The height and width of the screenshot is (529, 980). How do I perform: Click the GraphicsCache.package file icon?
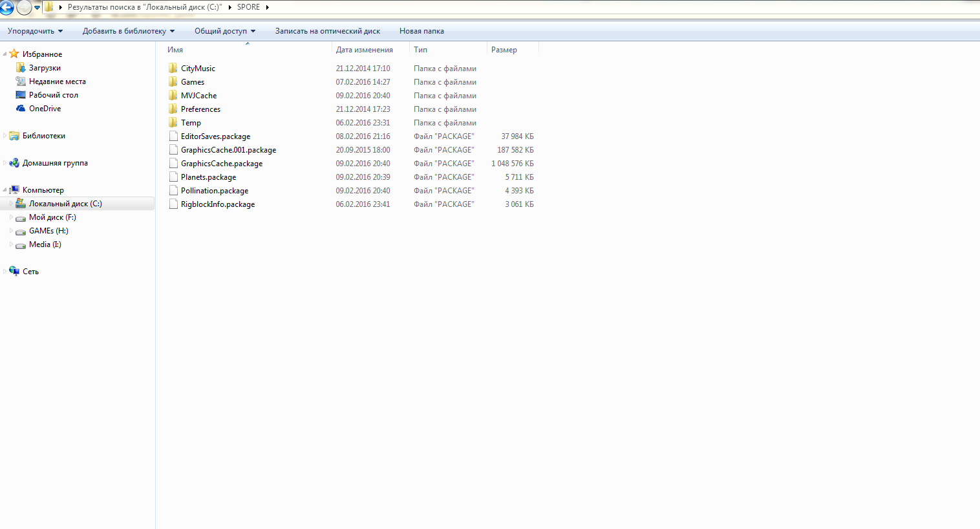pos(173,163)
